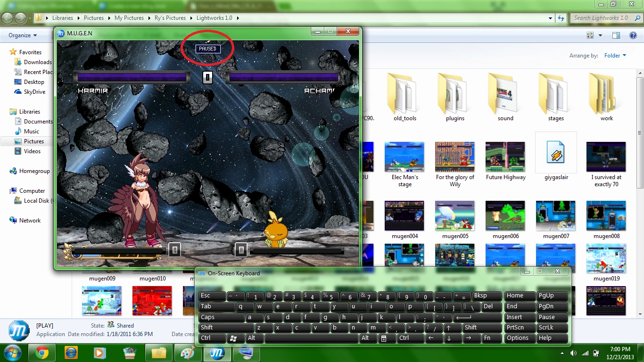Viewport: 644px width, 362px height.
Task: Open Windows Media Player on the taskbar
Action: pos(100,353)
